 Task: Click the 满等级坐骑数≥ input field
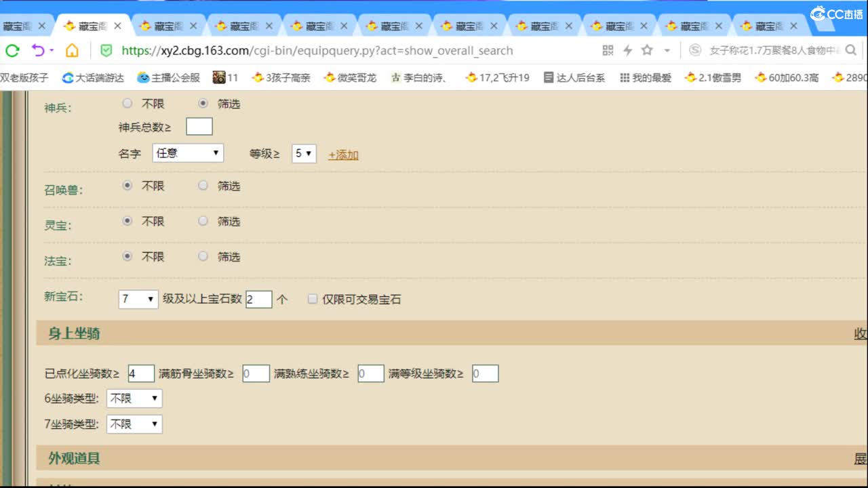pos(486,373)
